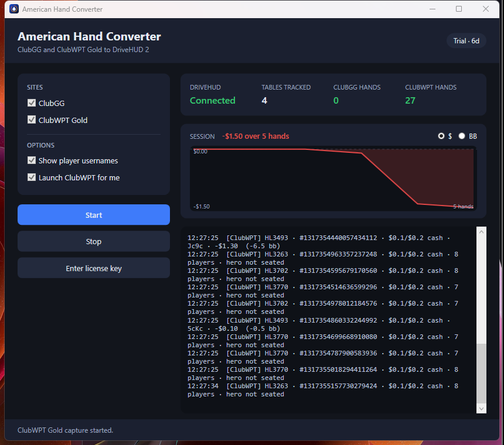Screen dimensions: 504x445
Task: Open the Enter license key dialog
Action: 94,268
